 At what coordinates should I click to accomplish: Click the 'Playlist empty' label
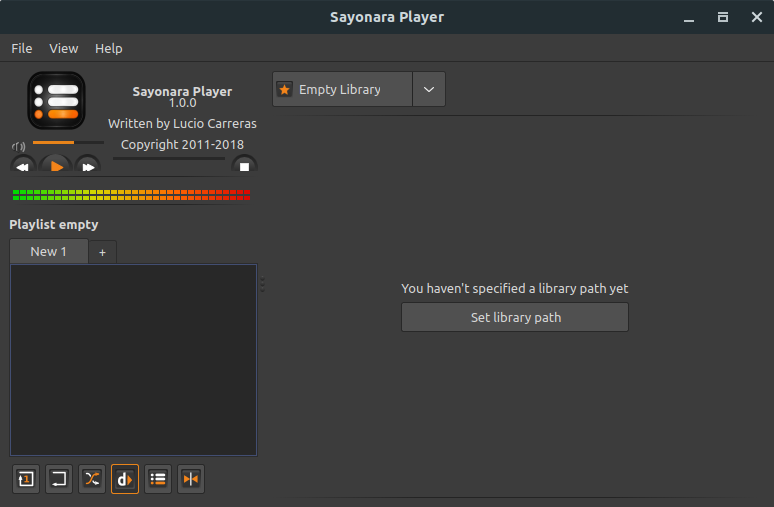(54, 225)
